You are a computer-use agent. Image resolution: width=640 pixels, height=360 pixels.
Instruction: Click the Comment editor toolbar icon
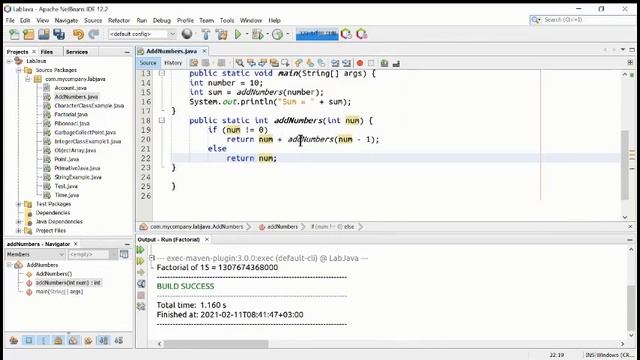tap(384, 63)
